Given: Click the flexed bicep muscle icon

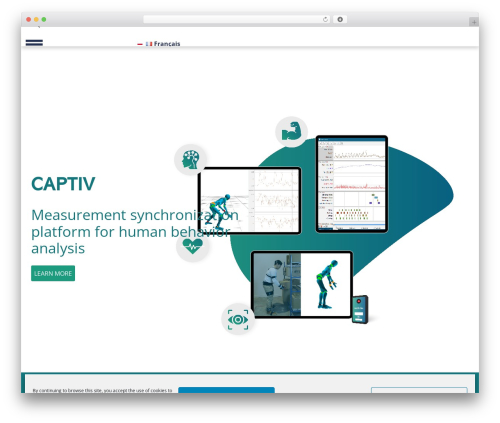Looking at the screenshot, I should point(291,132).
